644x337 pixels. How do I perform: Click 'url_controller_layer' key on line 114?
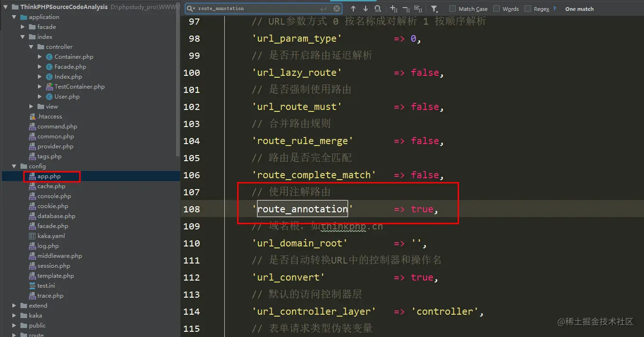click(x=314, y=311)
